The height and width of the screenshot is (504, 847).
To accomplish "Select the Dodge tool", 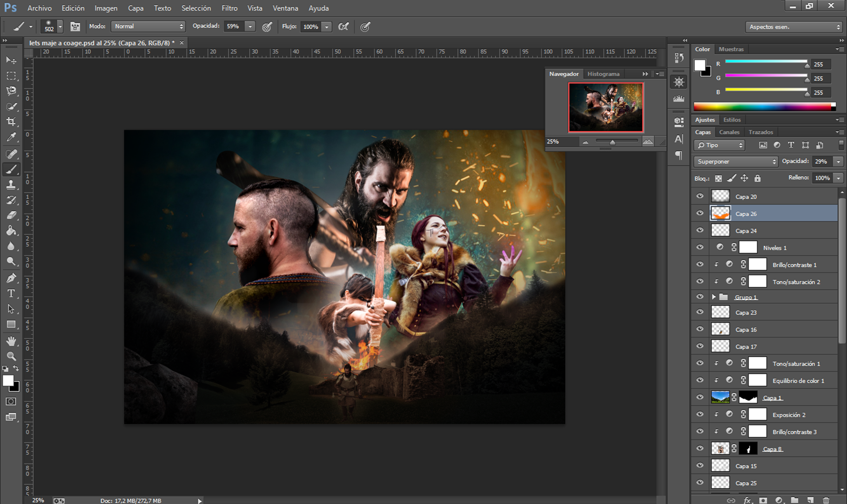I will click(x=11, y=262).
